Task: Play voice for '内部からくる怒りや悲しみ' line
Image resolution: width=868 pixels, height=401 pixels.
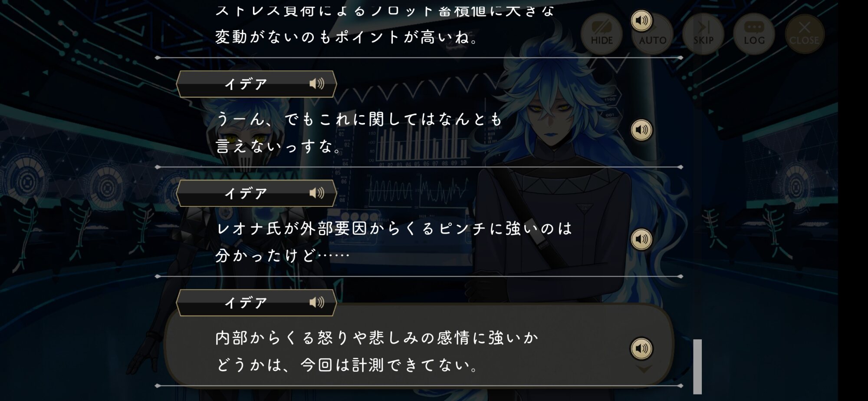Action: click(641, 348)
